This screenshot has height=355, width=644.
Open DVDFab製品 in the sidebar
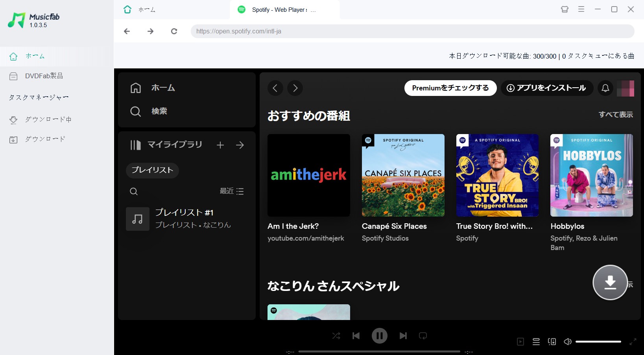coord(57,76)
